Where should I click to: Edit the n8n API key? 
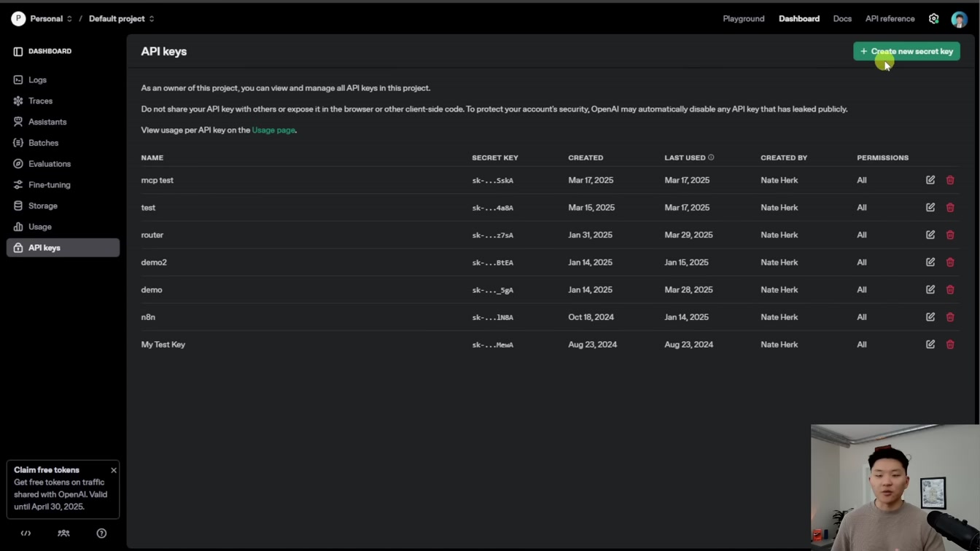pos(930,317)
